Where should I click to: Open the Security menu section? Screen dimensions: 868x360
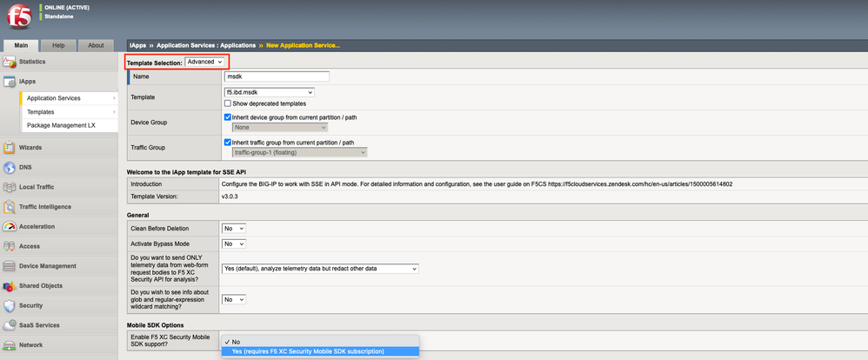(59, 306)
